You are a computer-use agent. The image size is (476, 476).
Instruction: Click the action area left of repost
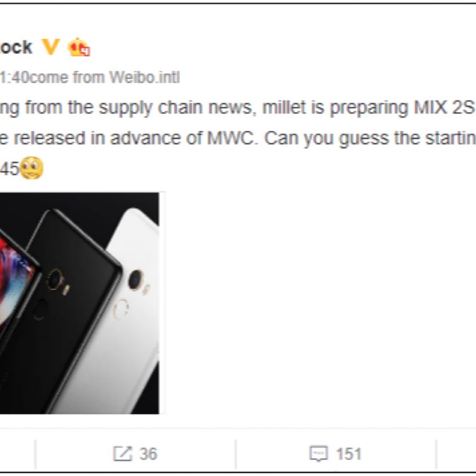(17, 454)
